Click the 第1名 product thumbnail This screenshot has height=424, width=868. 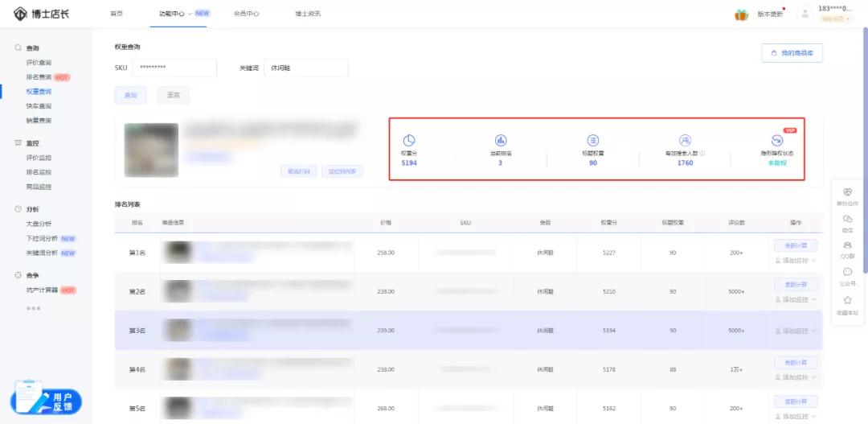[178, 252]
